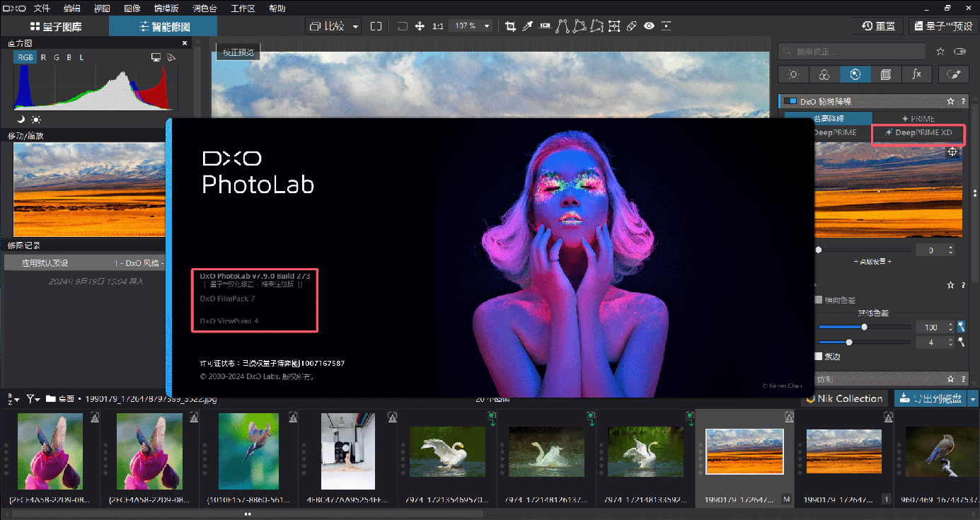Viewport: 980px width, 520px height.
Task: Select the force parallels perspective tool
Action: (x=563, y=26)
